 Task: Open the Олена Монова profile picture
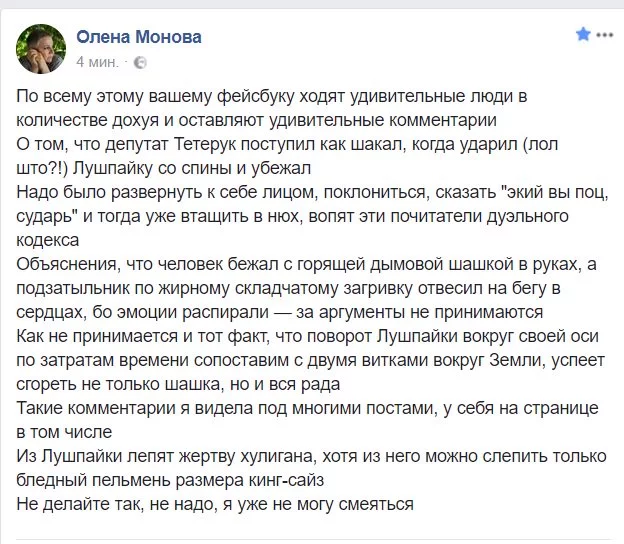pos(41,49)
